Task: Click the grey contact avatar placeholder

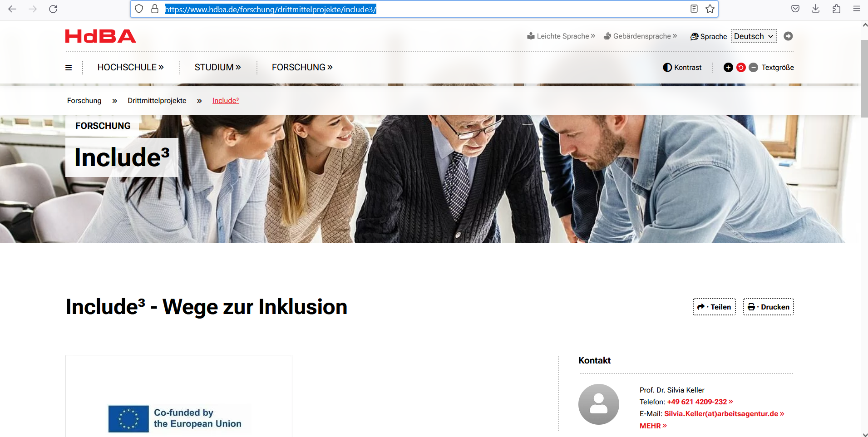Action: click(x=599, y=404)
